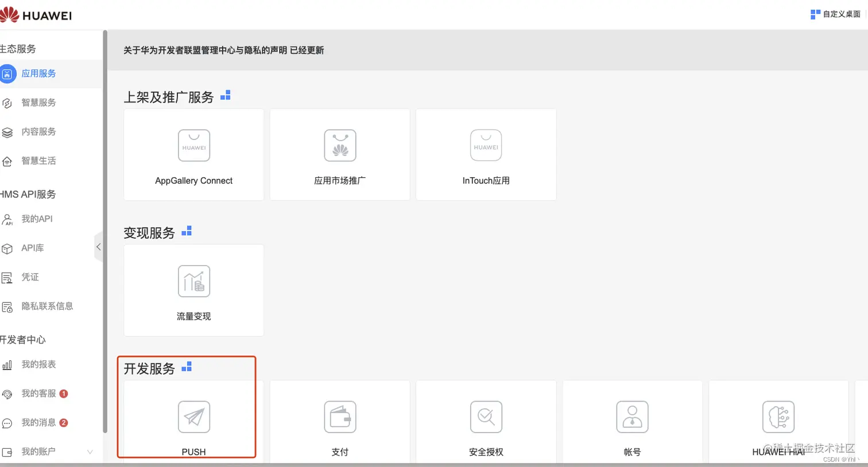Click the 开发服务 heading

149,368
